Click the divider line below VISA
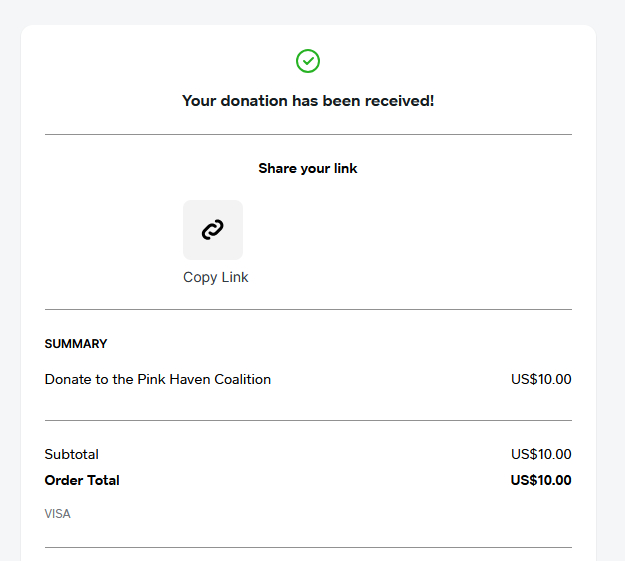Screen dimensions: 625x561 tap(308, 547)
